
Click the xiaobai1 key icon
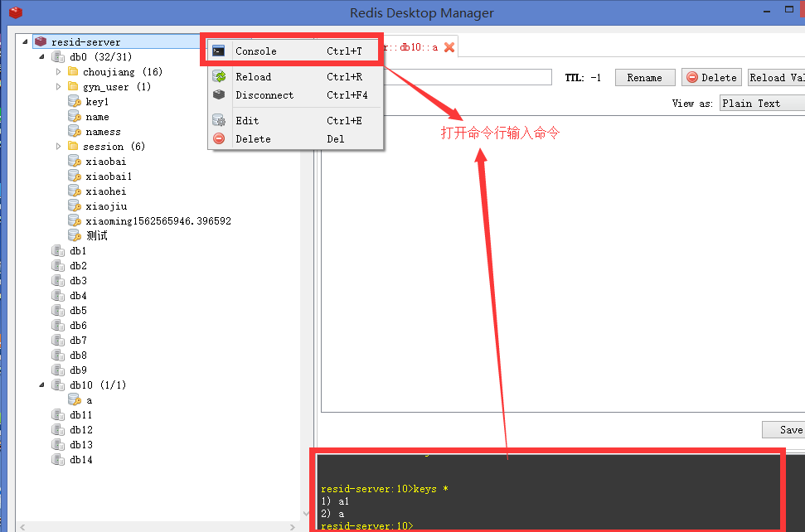tap(75, 176)
